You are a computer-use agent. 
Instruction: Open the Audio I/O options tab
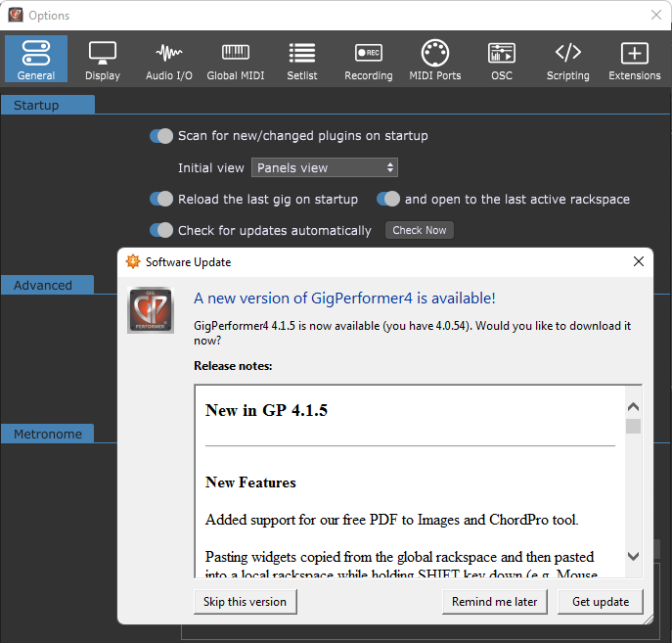pyautogui.click(x=169, y=61)
